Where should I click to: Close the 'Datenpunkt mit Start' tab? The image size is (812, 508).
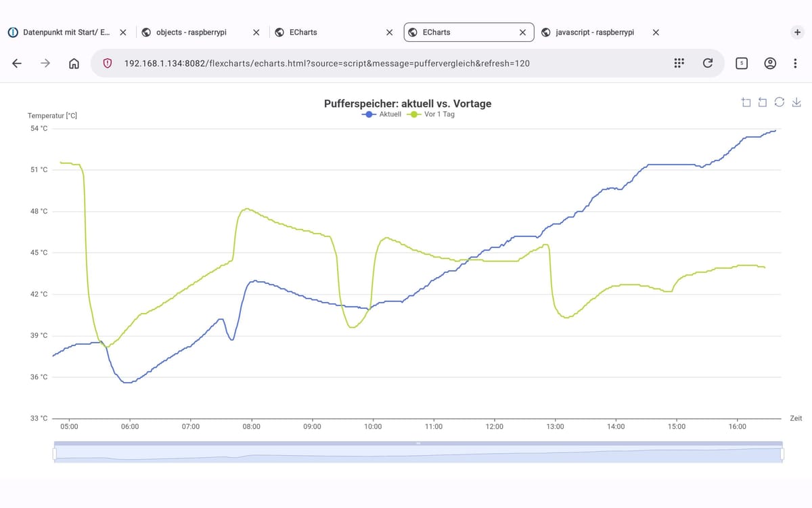pyautogui.click(x=122, y=32)
